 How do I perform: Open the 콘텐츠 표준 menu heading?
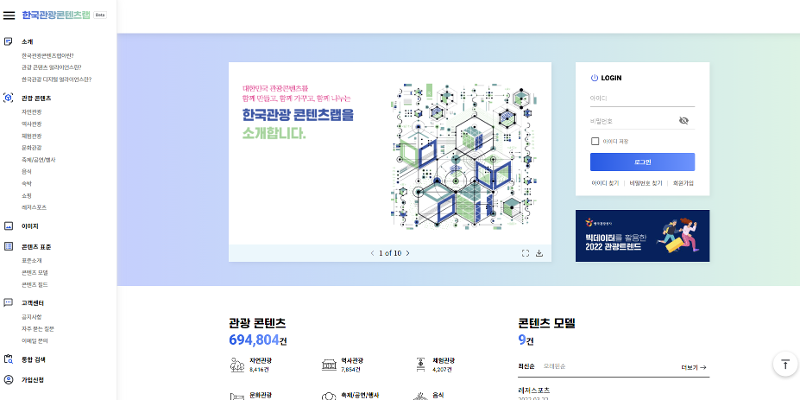(x=36, y=246)
